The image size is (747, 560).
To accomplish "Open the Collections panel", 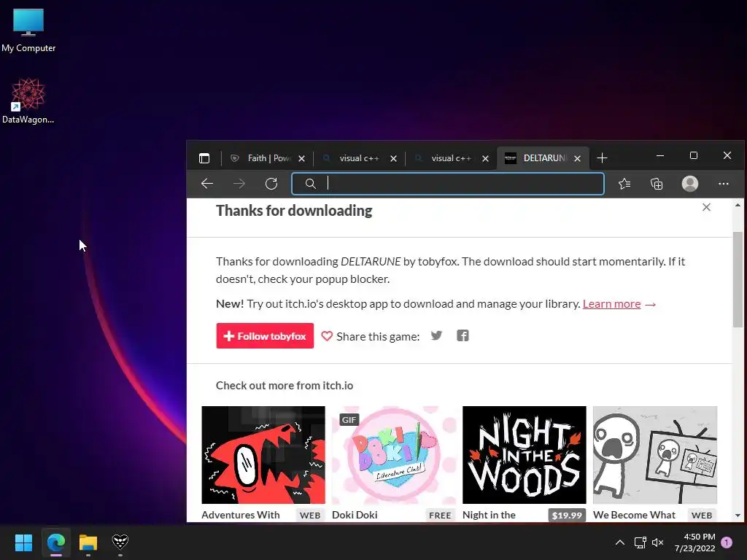I will click(x=657, y=184).
